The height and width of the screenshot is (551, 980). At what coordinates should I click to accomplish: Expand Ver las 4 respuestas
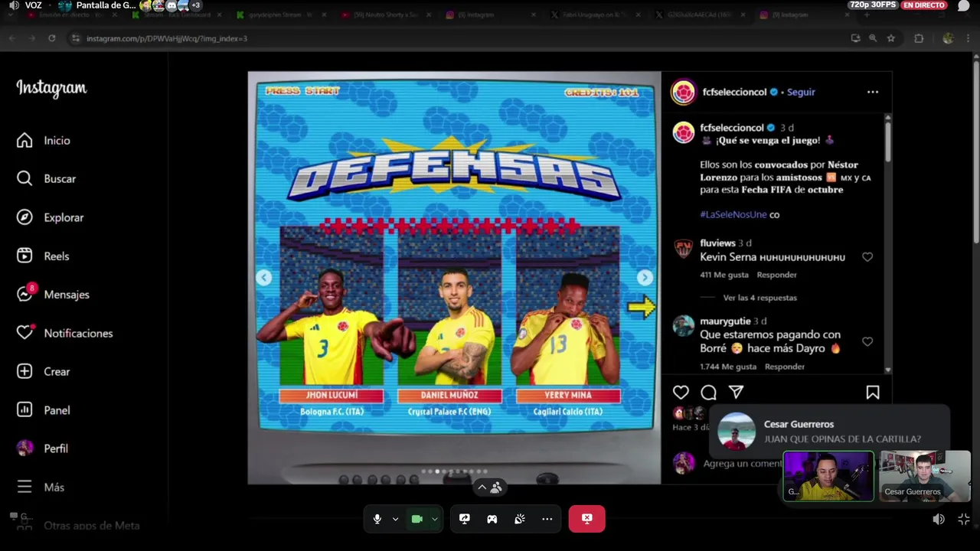tap(759, 298)
